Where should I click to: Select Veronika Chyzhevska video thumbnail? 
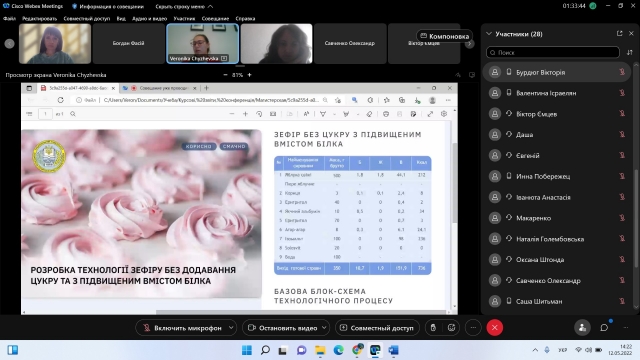click(x=202, y=43)
